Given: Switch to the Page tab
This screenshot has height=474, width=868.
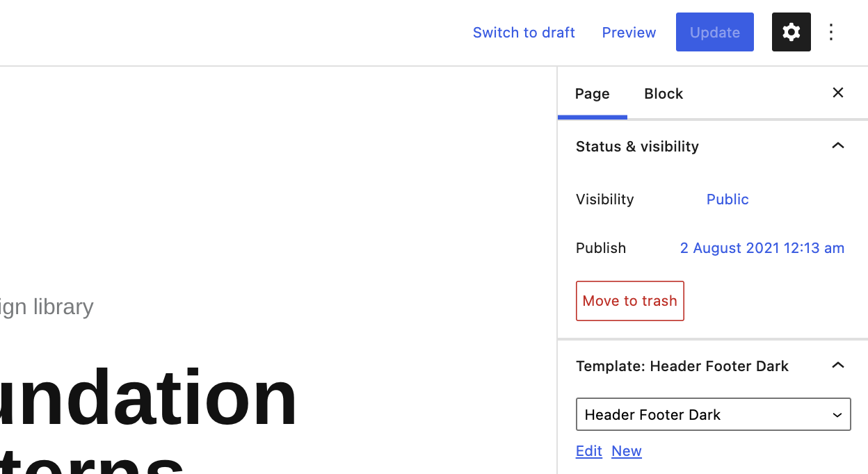Looking at the screenshot, I should point(593,94).
